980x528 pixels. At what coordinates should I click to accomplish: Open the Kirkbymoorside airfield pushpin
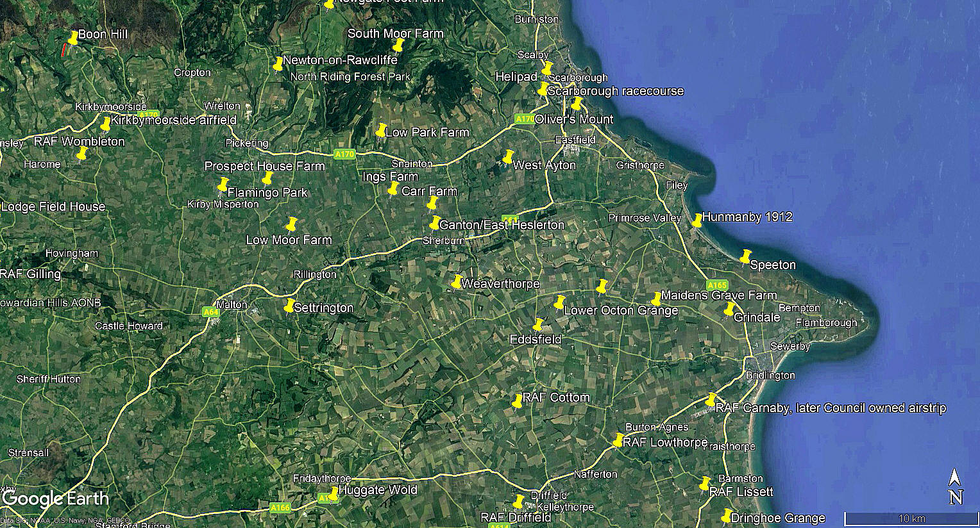point(106,124)
